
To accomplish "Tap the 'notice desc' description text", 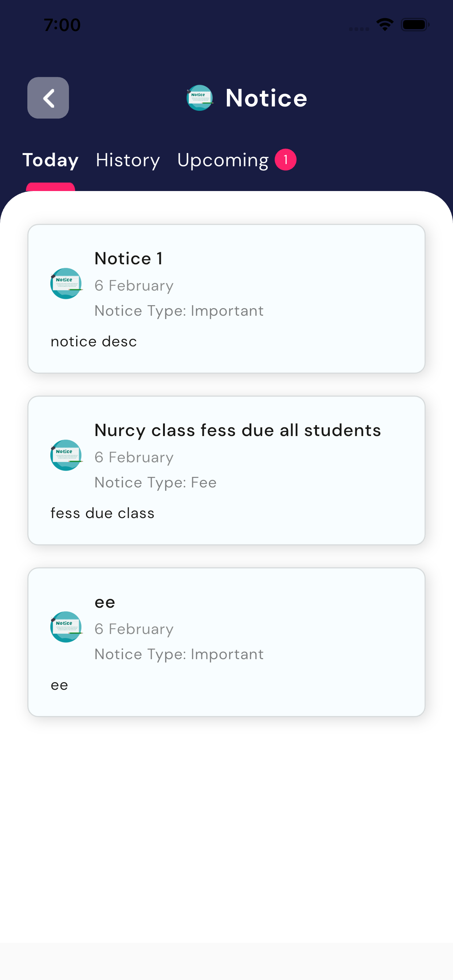I will click(x=94, y=342).
